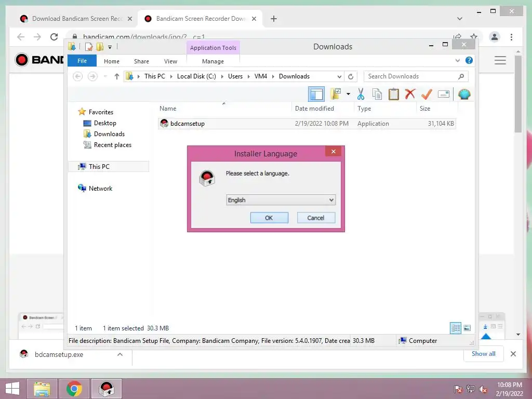
Task: Click Show all downloads link
Action: click(x=484, y=354)
